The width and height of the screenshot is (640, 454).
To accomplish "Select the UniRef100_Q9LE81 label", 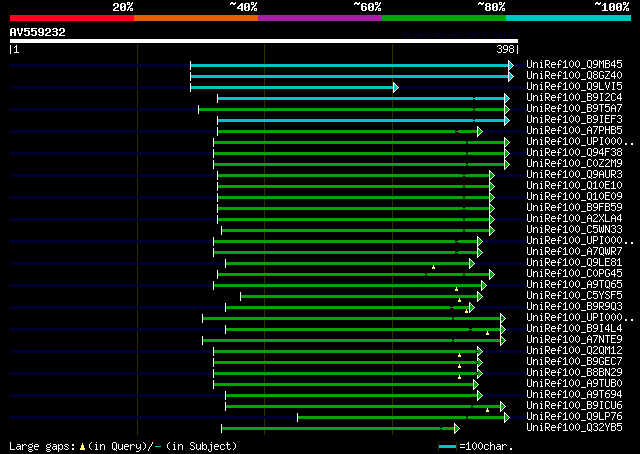I will coord(574,263).
